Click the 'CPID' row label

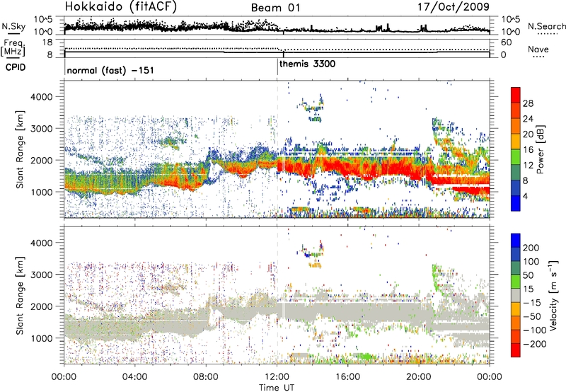click(16, 67)
